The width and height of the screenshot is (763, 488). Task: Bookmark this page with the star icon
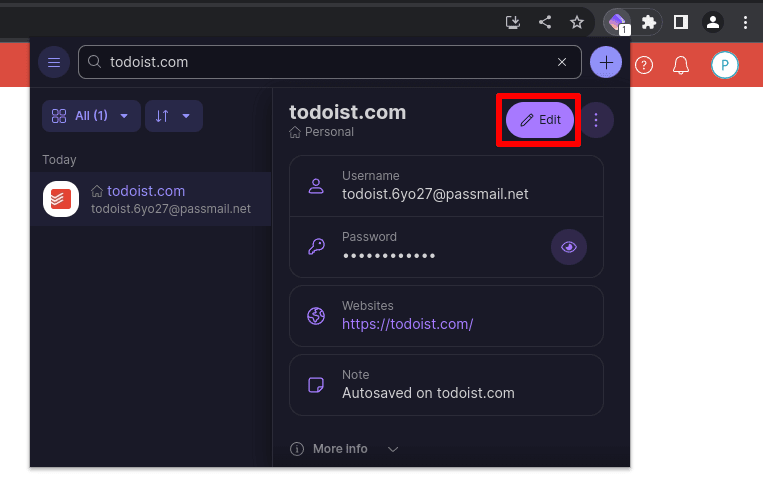576,22
